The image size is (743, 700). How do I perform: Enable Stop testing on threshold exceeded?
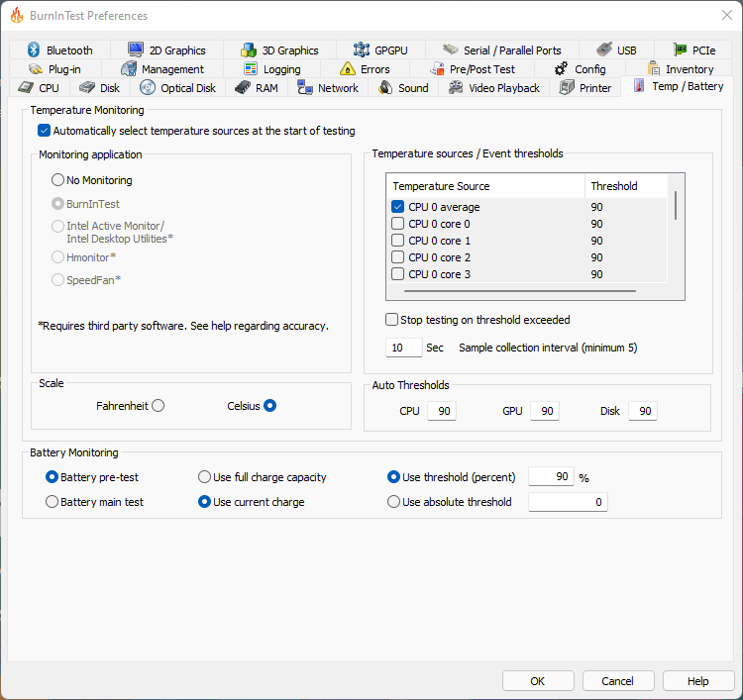391,320
